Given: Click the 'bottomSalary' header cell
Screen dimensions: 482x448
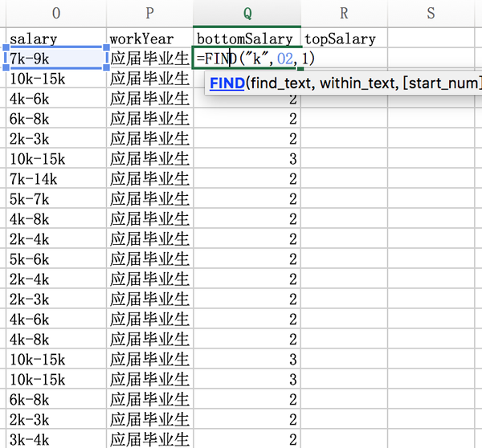Looking at the screenshot, I should tap(247, 39).
